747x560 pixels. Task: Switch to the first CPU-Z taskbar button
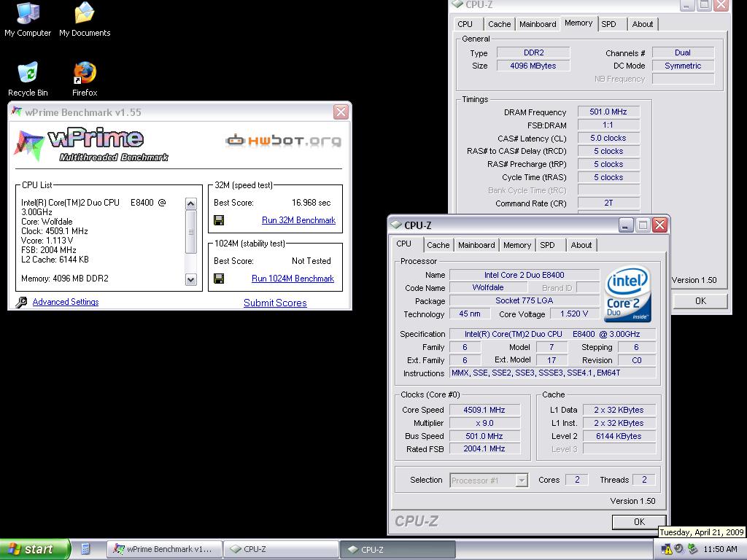pyautogui.click(x=281, y=549)
